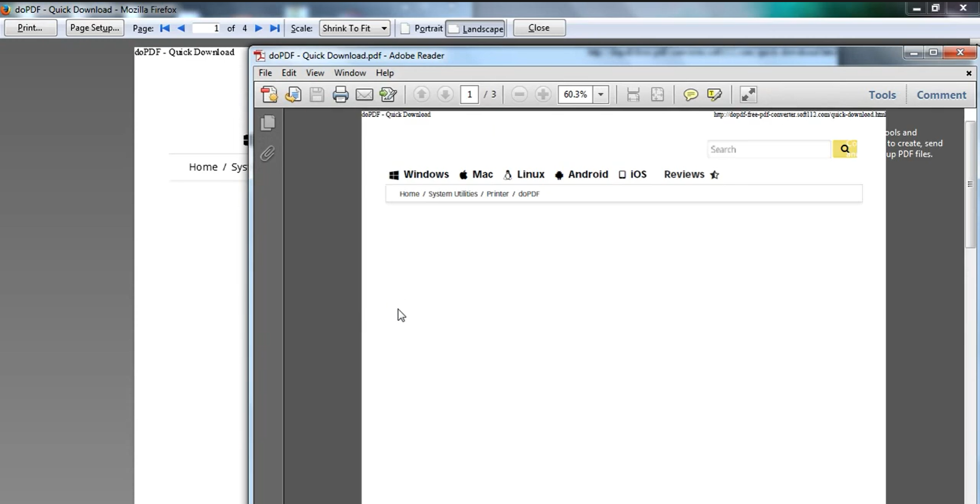Viewport: 980px width, 504px height.
Task: Click Home in the Firefox preview page behind
Action: pyautogui.click(x=203, y=167)
